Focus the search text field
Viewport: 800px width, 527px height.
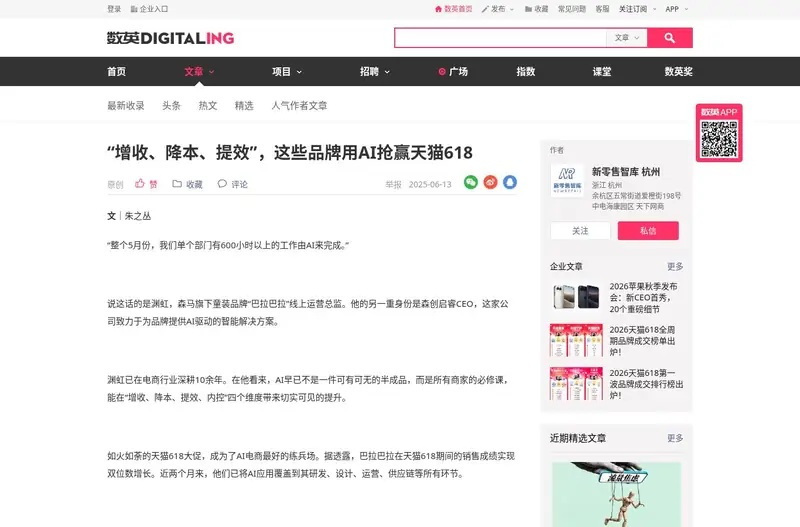coord(501,38)
